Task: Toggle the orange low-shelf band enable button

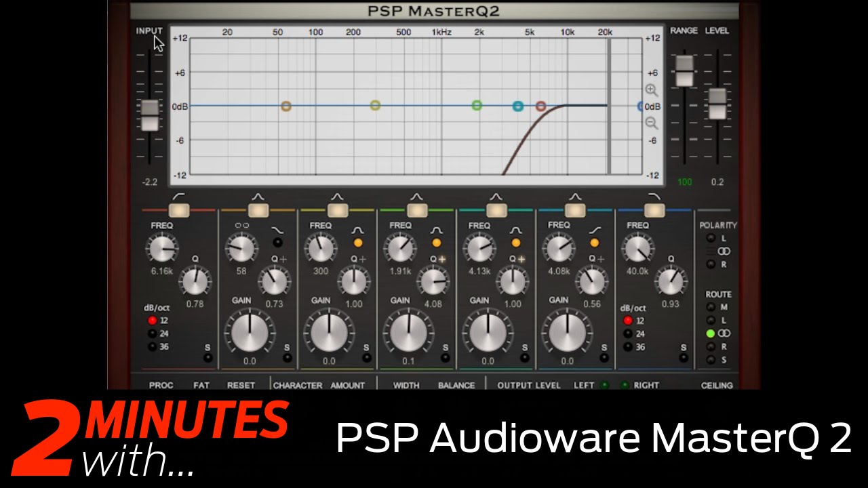Action: pyautogui.click(x=258, y=210)
